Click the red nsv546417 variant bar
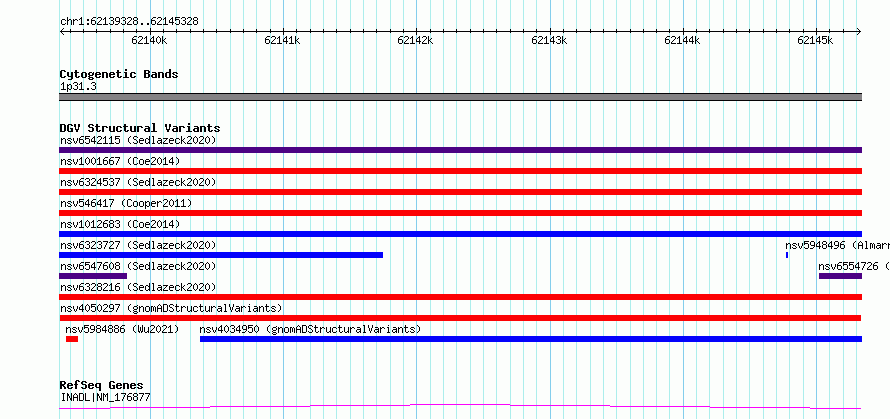This screenshot has height=419, width=890. point(460,213)
